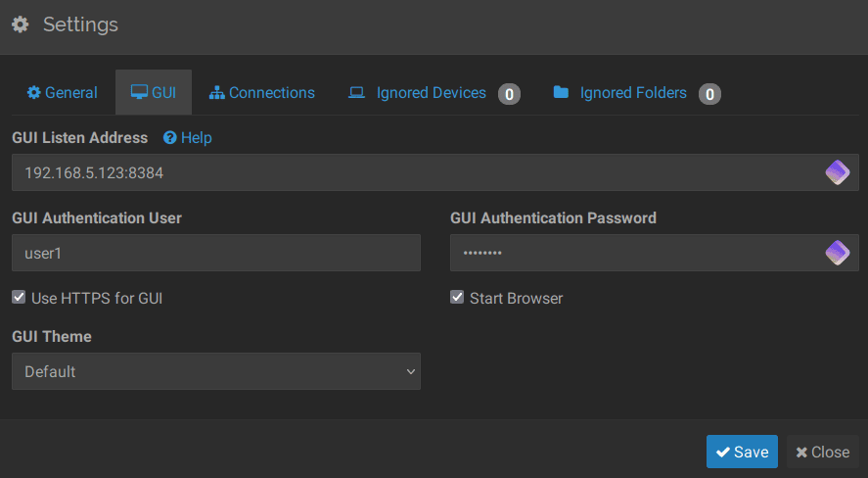Viewport: 868px width, 478px height.
Task: Open the GUI Theme dropdown
Action: click(216, 371)
